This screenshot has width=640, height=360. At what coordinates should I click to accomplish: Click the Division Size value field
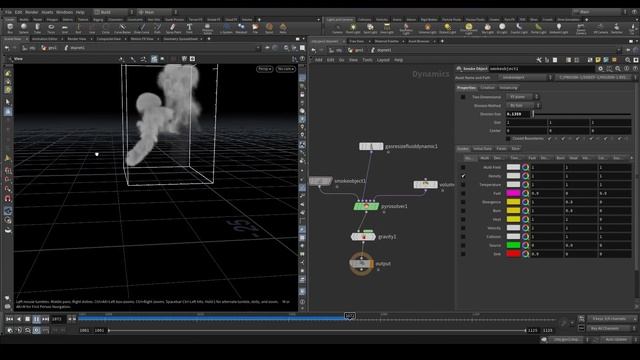pos(518,114)
